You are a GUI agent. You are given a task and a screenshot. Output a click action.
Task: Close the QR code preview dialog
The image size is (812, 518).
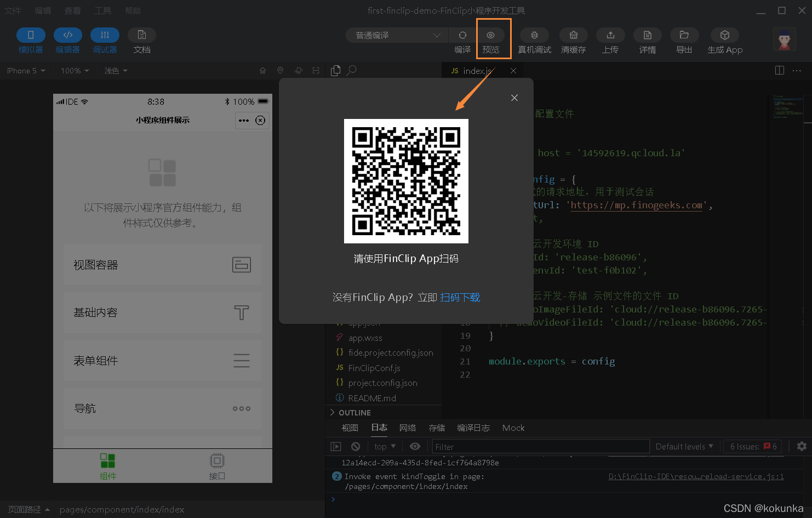click(514, 98)
